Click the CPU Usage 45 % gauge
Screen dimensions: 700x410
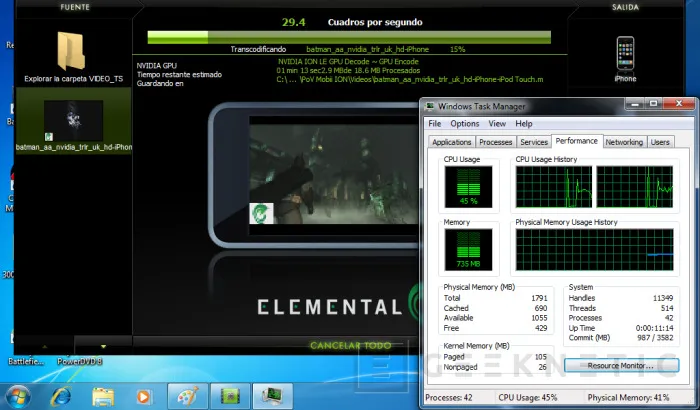click(x=468, y=187)
